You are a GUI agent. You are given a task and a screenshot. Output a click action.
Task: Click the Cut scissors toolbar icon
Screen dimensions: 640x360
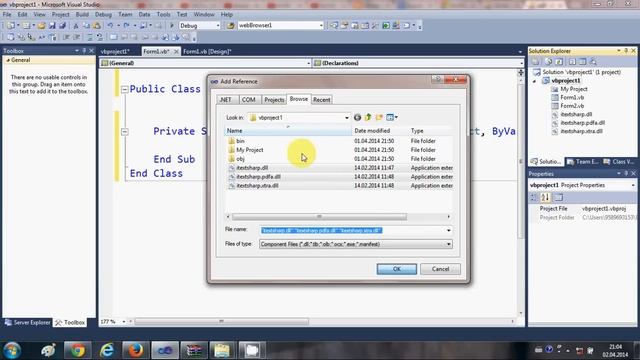click(x=76, y=25)
